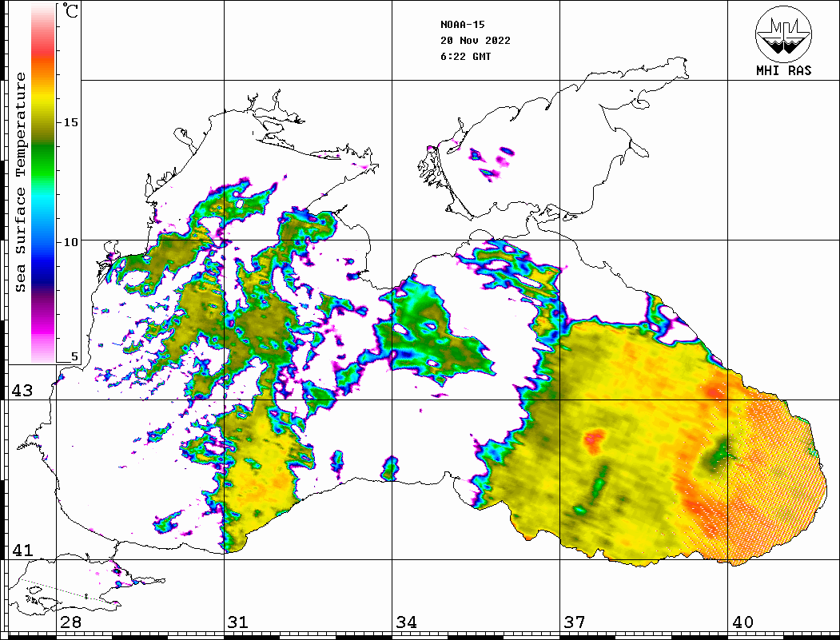
Task: Click the longitude label '40'
Action: pos(742,622)
